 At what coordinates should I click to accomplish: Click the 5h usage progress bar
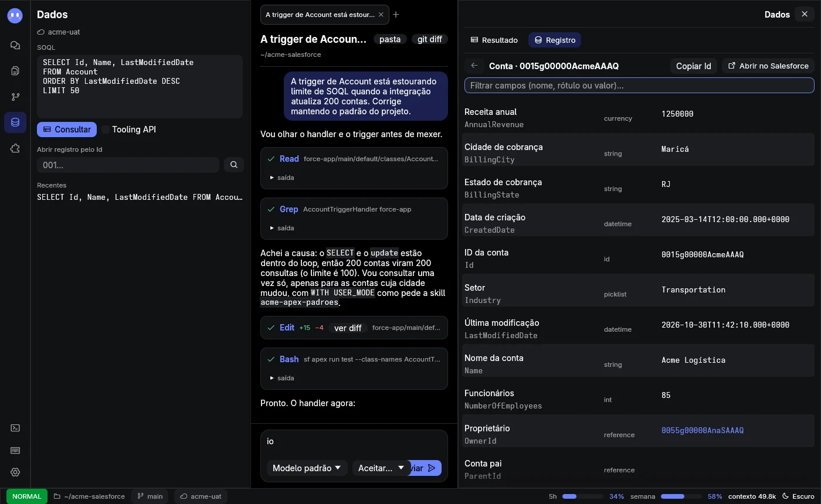[583, 496]
